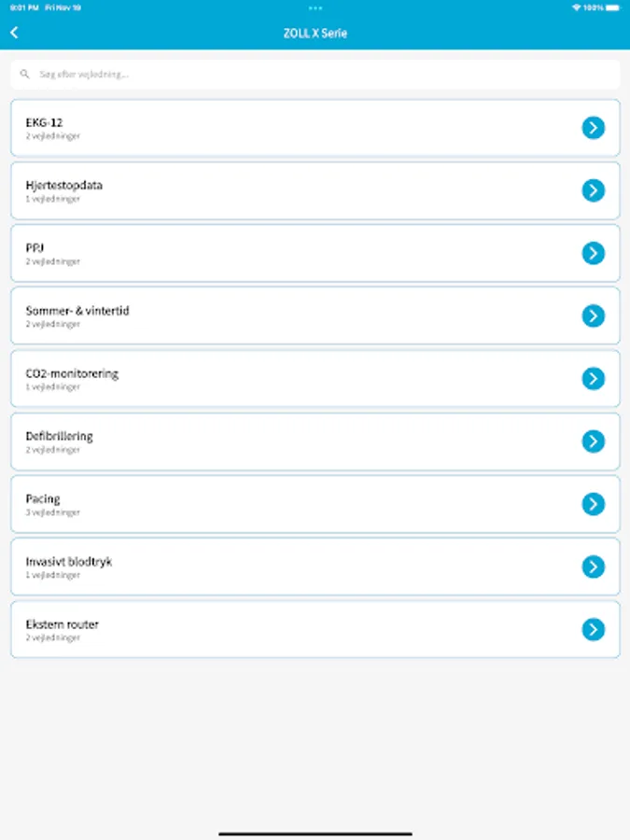
Task: Click the search magnifier icon
Action: coord(25,74)
